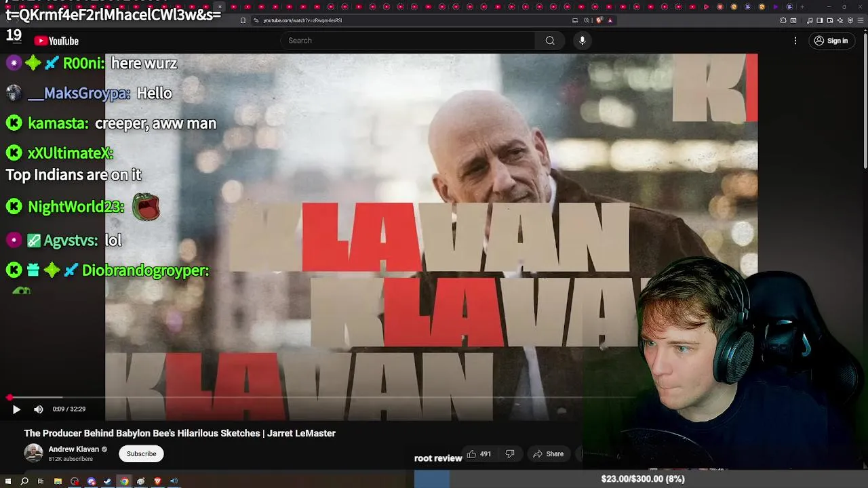Mute the video volume speaker
The height and width of the screenshot is (488, 868).
point(39,409)
